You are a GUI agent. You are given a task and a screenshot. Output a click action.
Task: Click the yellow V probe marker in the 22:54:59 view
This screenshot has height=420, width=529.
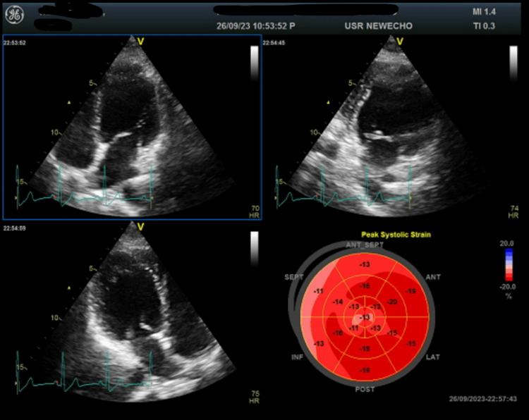(140, 226)
